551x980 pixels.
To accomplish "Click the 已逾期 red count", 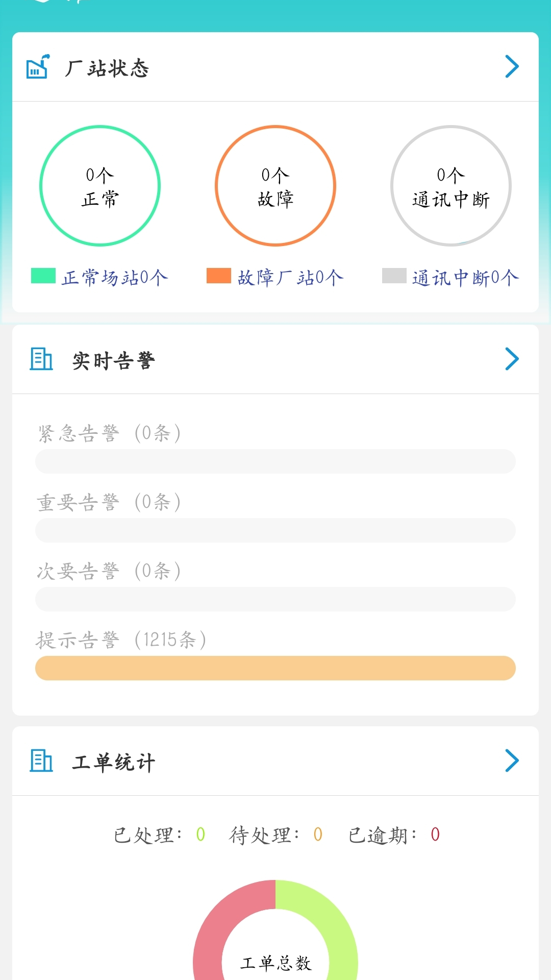I will (435, 835).
